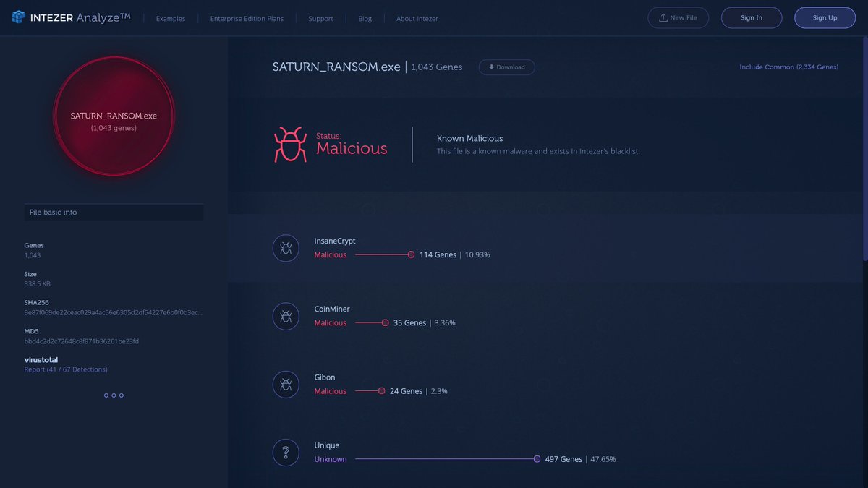This screenshot has height=488, width=868.
Task: Click the SHA256 hash value
Action: 114,312
